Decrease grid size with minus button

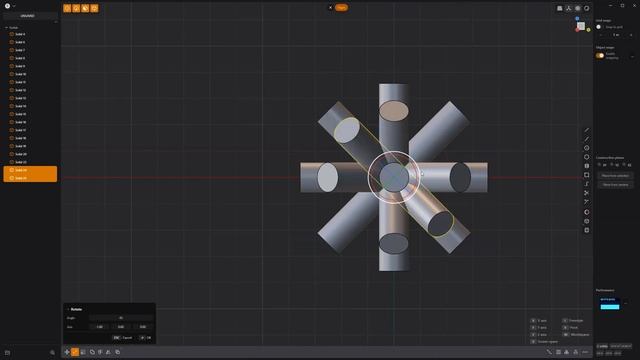pyautogui.click(x=601, y=35)
